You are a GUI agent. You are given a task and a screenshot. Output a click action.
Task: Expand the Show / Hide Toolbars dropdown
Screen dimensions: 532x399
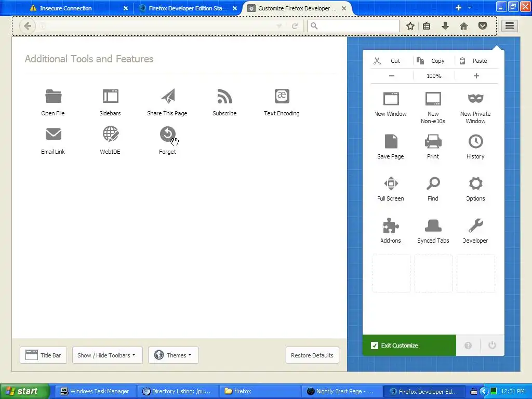tap(107, 355)
